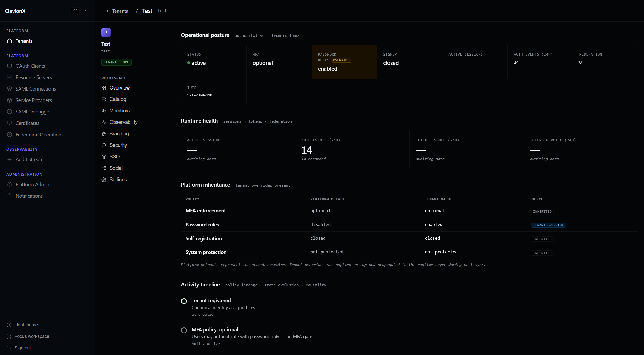Open Security shield icon in workspace
Image resolution: width=644 pixels, height=355 pixels.
[x=104, y=145]
